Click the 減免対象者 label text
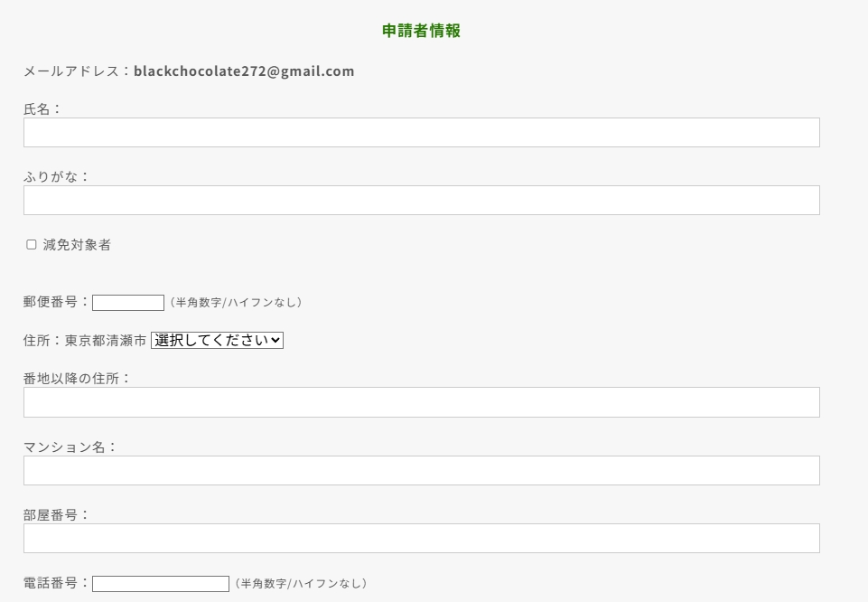Screen dimensions: 868x602 click(77, 245)
